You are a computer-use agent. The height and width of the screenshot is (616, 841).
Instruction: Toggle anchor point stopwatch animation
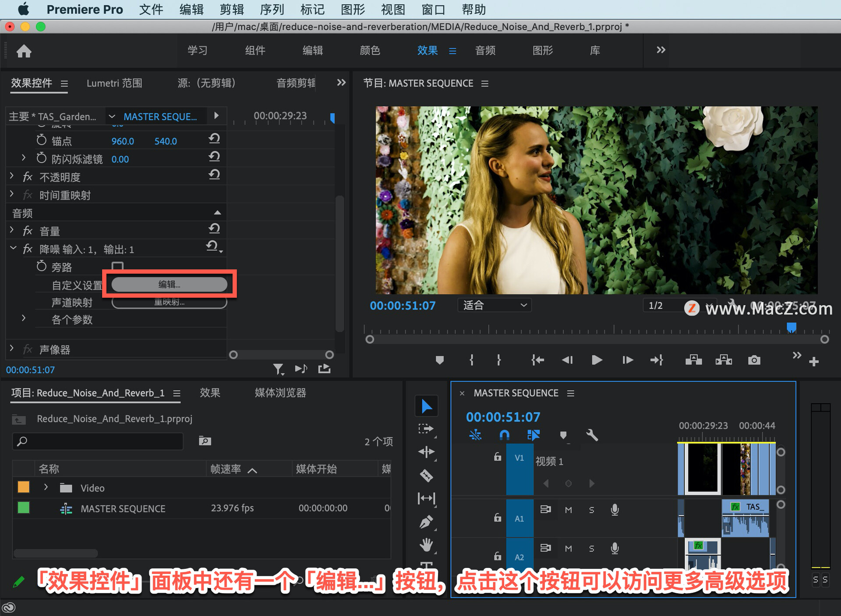pyautogui.click(x=41, y=140)
